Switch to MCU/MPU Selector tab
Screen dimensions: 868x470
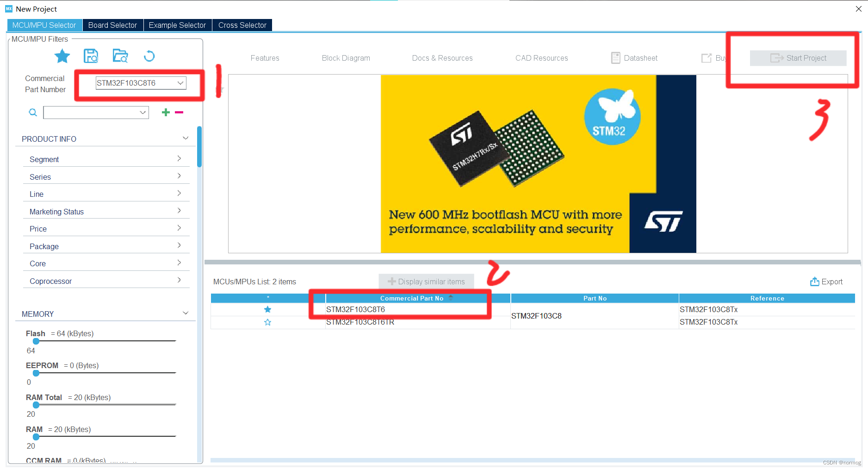point(44,25)
